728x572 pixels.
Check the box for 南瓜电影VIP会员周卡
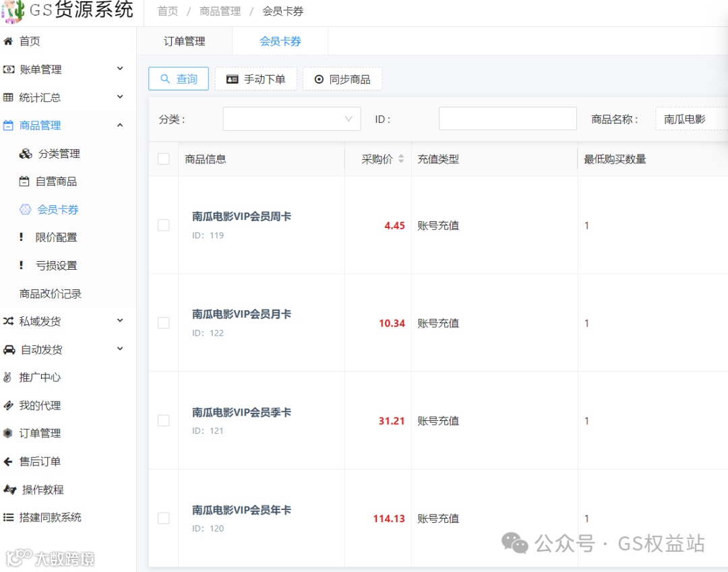tap(163, 225)
